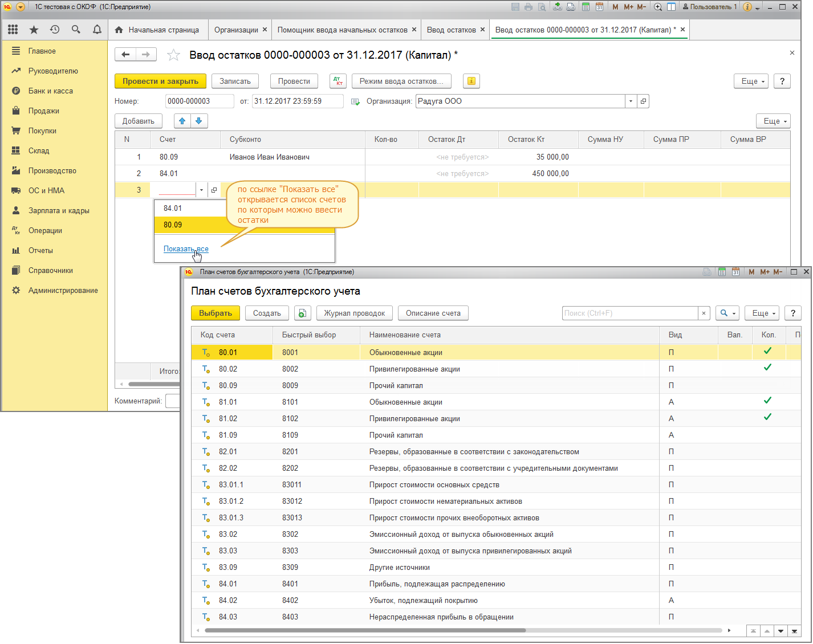Expand the account dropdown in row 3
This screenshot has width=813, height=644.
pyautogui.click(x=201, y=190)
